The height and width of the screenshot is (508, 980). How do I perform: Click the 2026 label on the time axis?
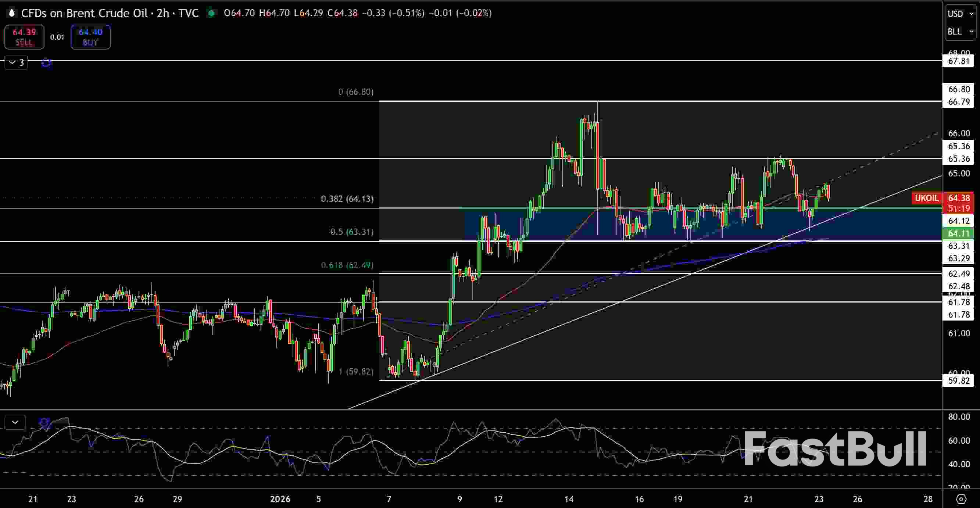click(x=280, y=499)
